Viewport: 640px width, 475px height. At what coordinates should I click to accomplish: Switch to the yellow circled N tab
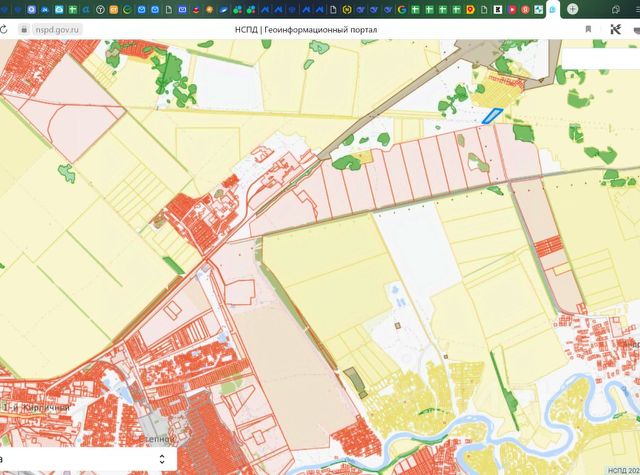point(347,9)
